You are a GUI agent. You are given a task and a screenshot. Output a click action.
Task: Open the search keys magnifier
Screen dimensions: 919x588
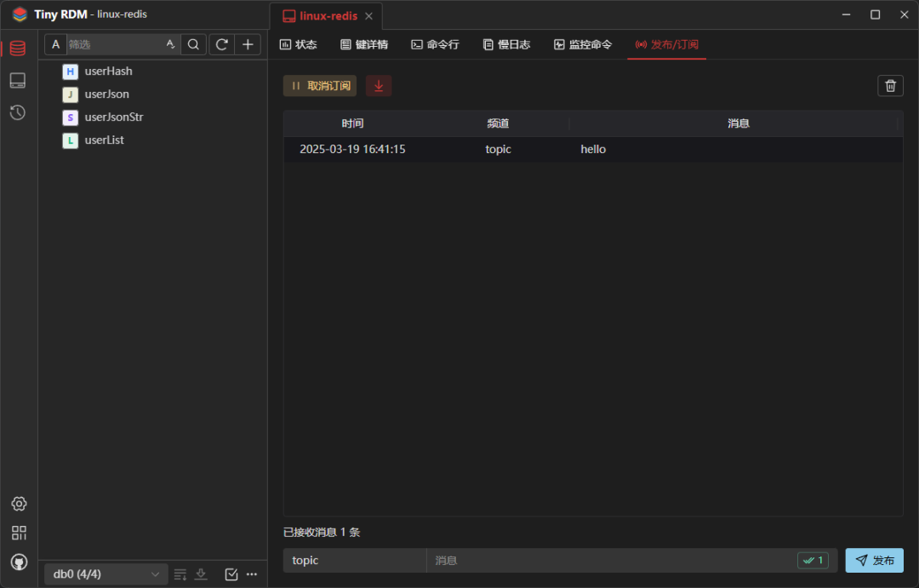[x=193, y=43]
